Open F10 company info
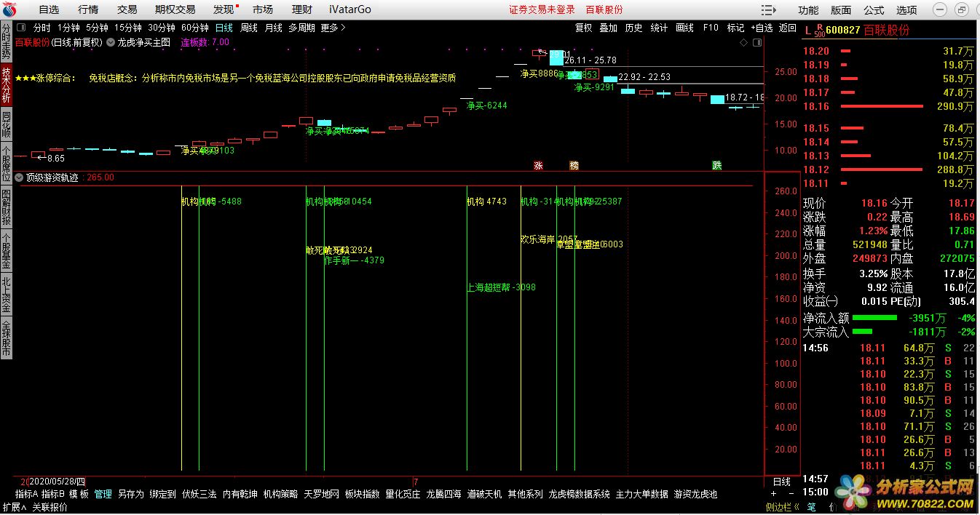980x515 pixels. 711,28
